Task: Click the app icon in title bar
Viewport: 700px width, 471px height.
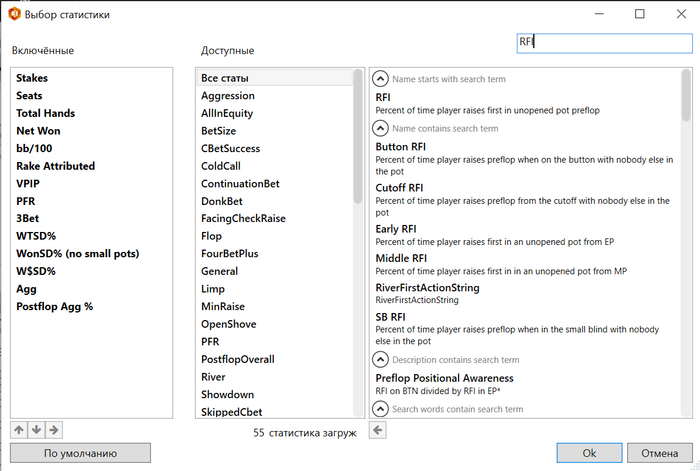Action: tap(16, 15)
